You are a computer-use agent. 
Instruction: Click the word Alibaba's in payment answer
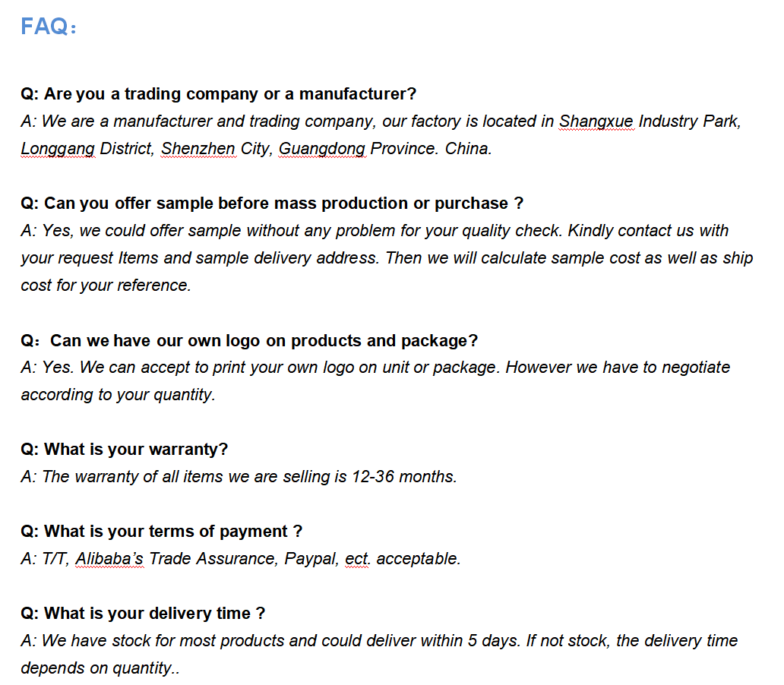click(x=109, y=559)
